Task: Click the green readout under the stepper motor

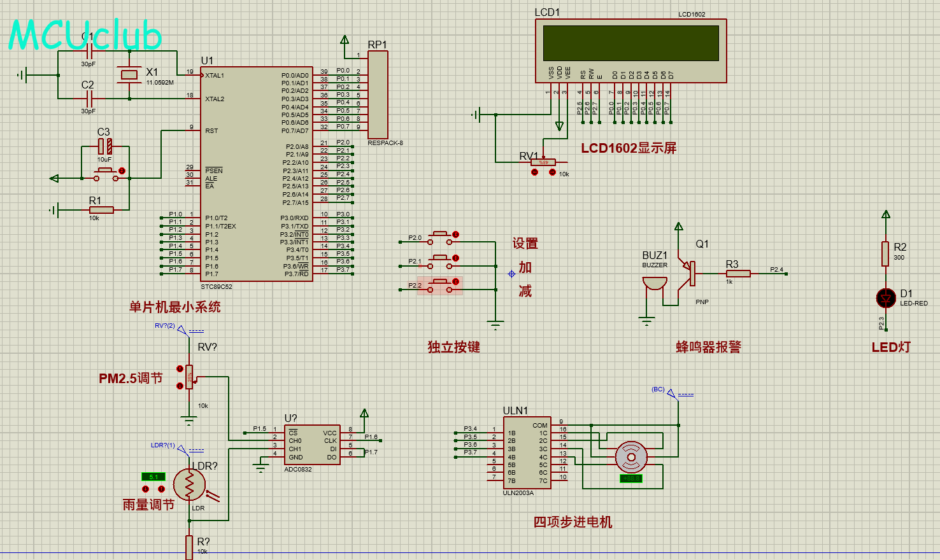Action: [x=630, y=479]
